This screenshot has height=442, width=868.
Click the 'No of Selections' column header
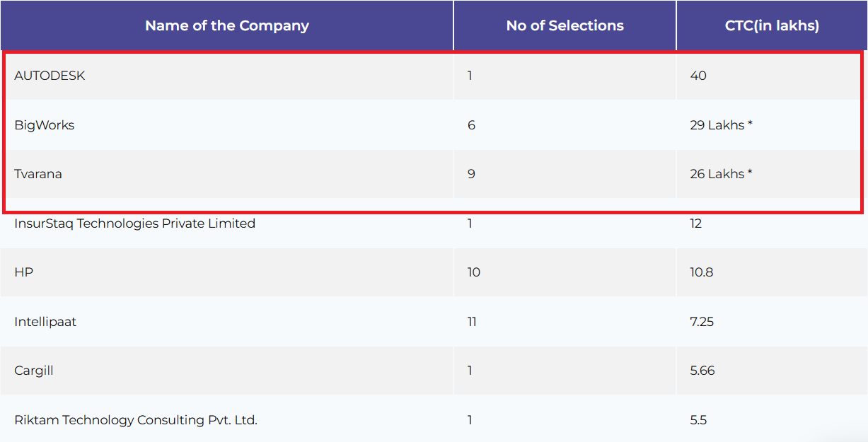click(x=565, y=25)
